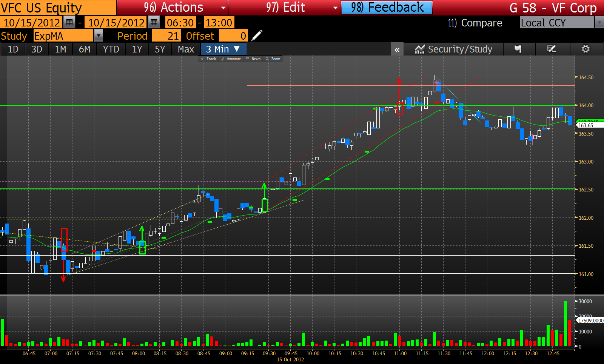Click the 161.00 price axis label
Image resolution: width=604 pixels, height=364 pixels.
tap(586, 274)
